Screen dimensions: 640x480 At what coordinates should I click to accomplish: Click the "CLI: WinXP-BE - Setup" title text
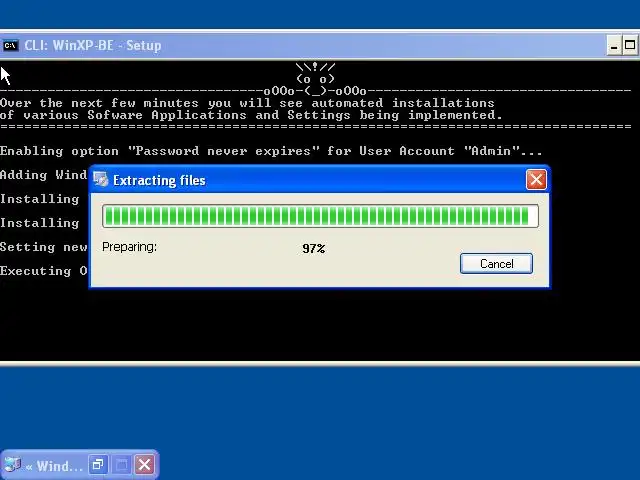pyautogui.click(x=93, y=45)
